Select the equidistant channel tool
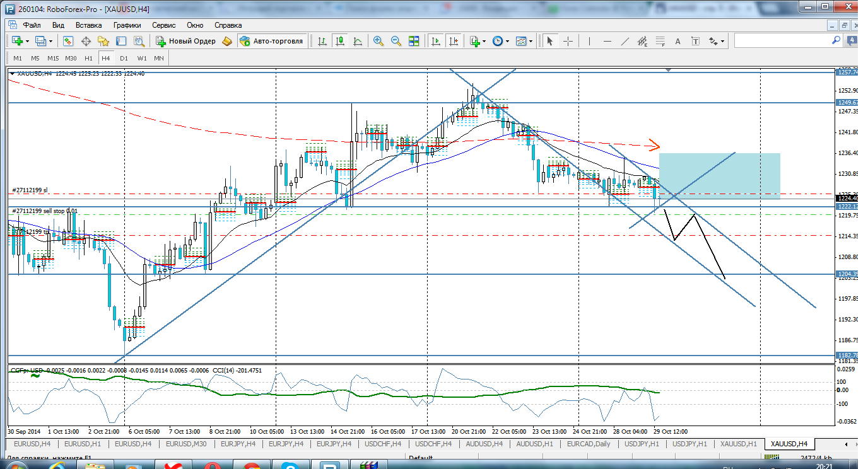This screenshot has width=868, height=469. coord(643,41)
